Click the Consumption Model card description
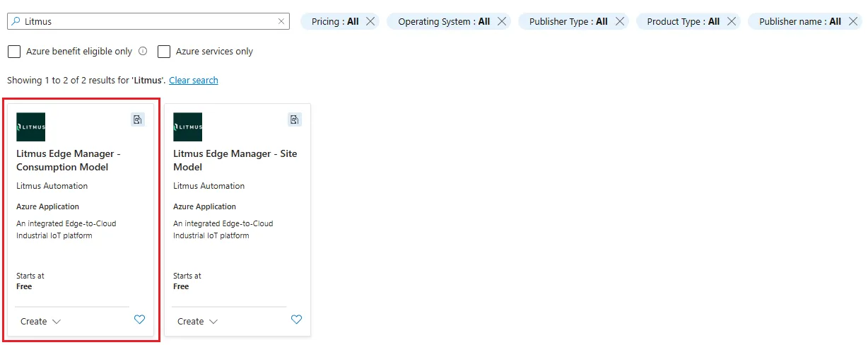868x345 pixels. (x=66, y=230)
